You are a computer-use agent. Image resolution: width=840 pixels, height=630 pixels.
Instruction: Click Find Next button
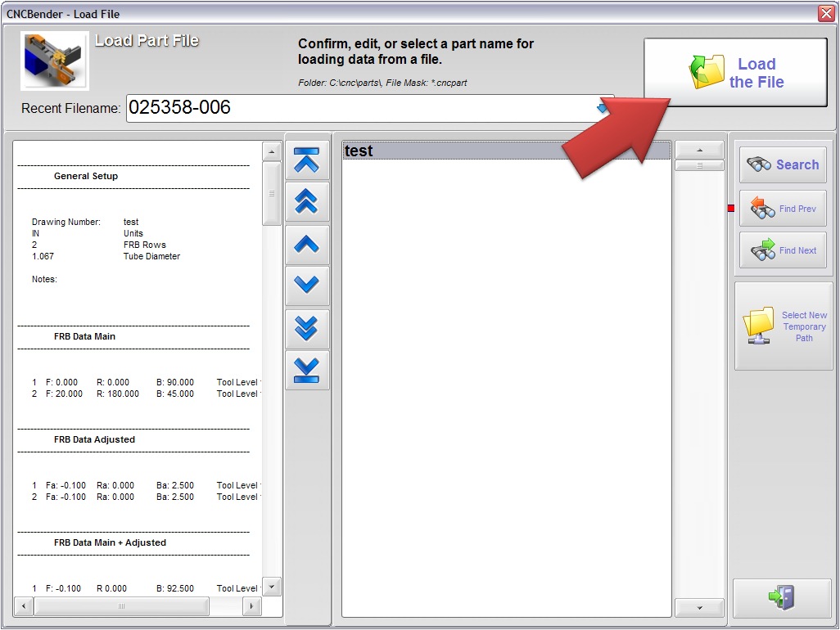point(783,250)
